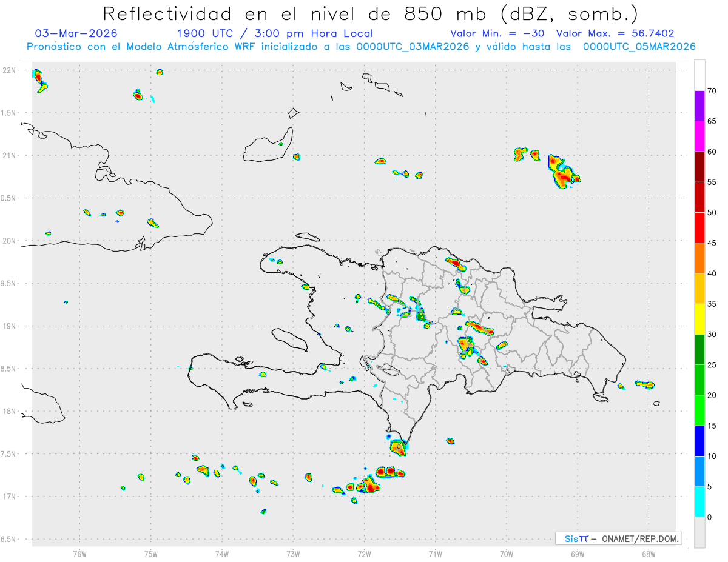Click the colorbar tick label '50'
728x562 pixels.
point(713,213)
